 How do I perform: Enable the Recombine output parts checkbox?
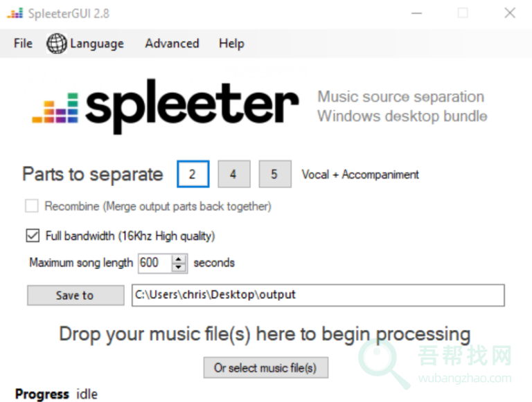click(32, 206)
